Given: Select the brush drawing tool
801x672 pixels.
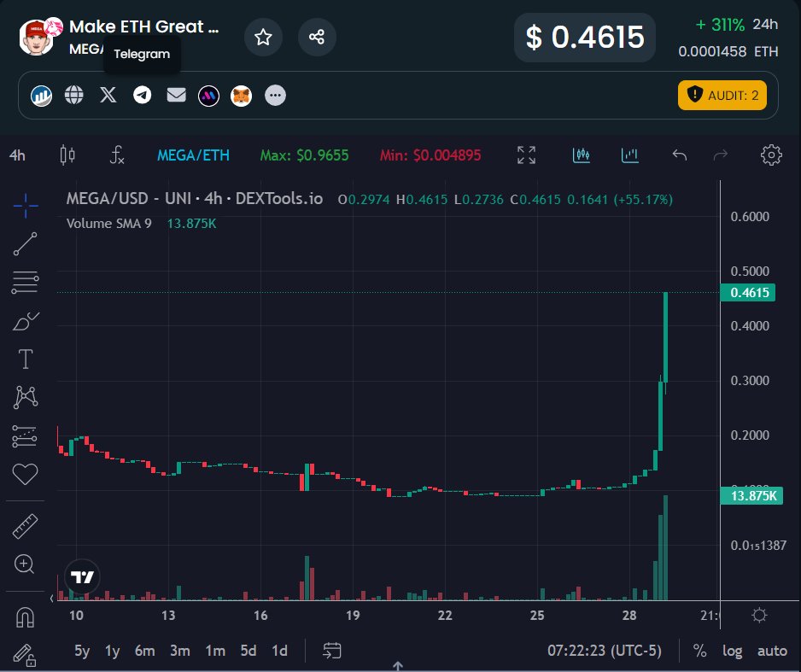Looking at the screenshot, I should [x=25, y=321].
